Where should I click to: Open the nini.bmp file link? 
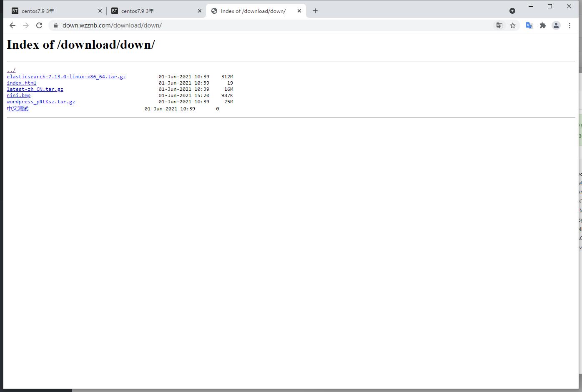(19, 95)
